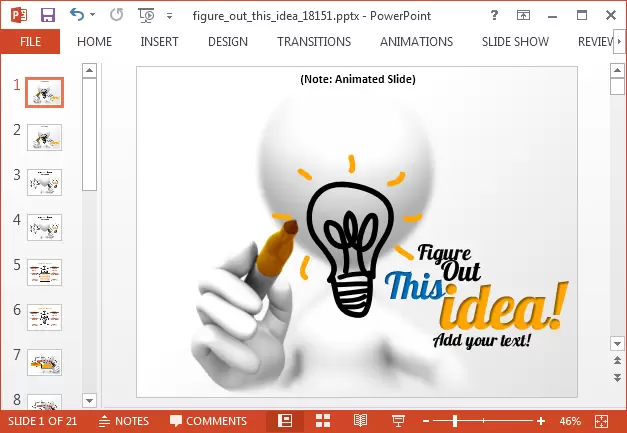Screen dimensions: 627x433
Task: Toggle Normal view button in status bar
Action: (x=285, y=421)
